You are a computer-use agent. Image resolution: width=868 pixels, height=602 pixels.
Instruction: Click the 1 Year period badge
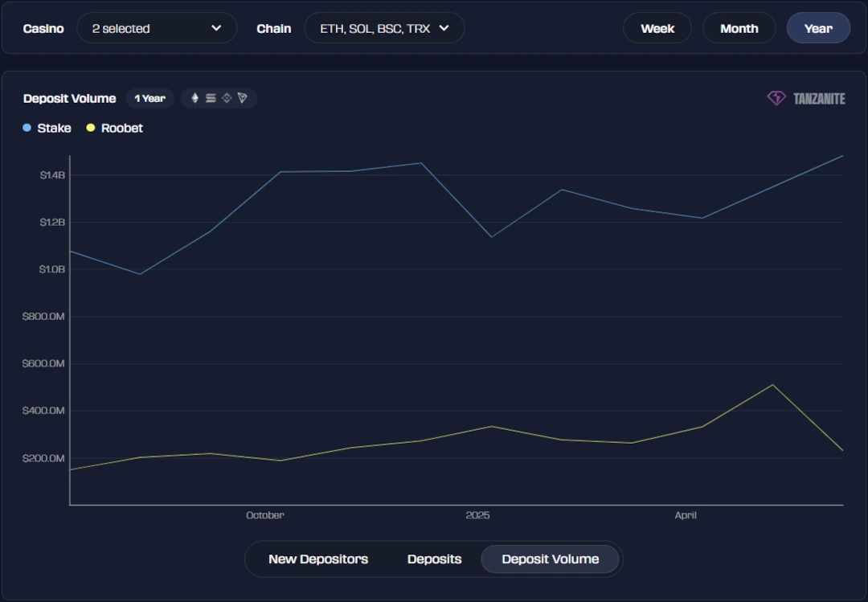(149, 98)
